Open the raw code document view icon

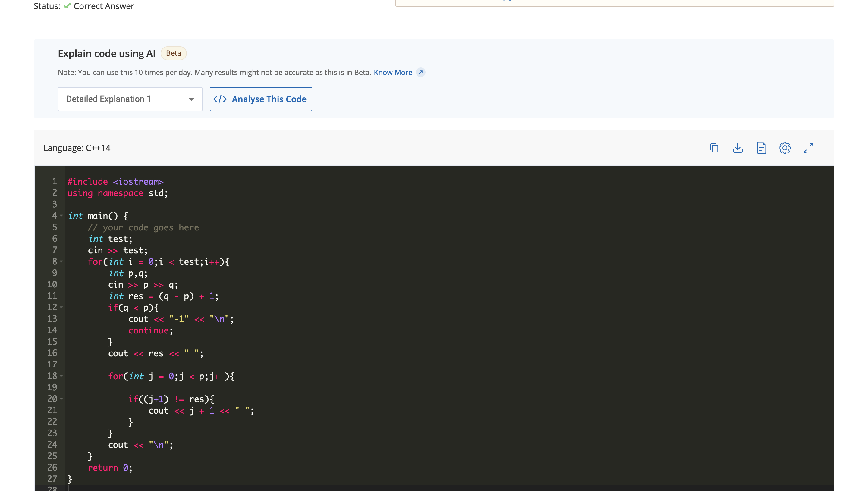[x=761, y=148]
